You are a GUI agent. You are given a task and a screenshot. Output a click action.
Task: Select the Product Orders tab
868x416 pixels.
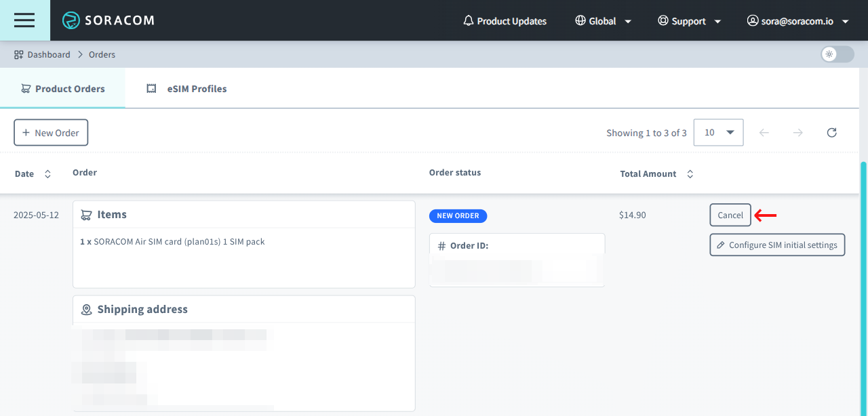(x=63, y=88)
